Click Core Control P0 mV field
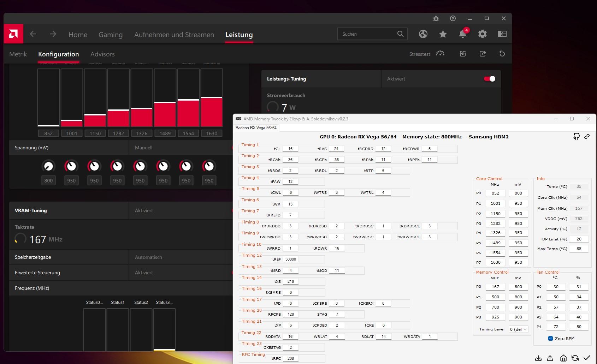The height and width of the screenshot is (364, 597). pos(518,193)
